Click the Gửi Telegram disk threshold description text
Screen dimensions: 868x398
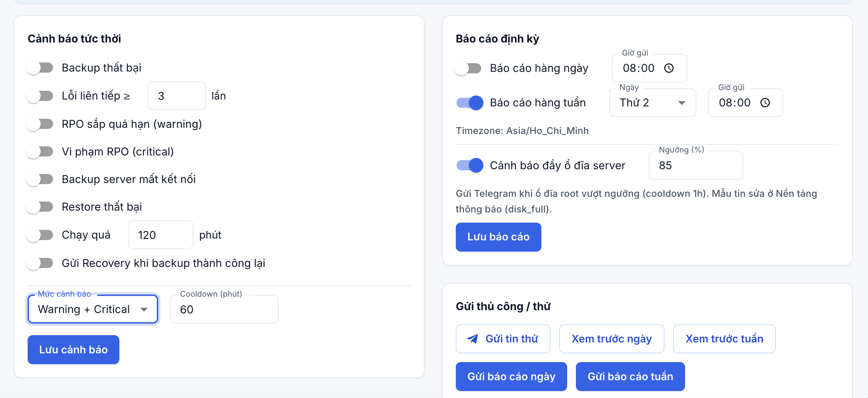(x=636, y=201)
